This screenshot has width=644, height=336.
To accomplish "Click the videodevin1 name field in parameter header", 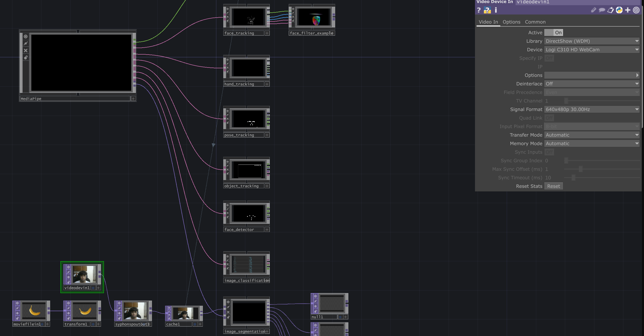I will pyautogui.click(x=533, y=2).
